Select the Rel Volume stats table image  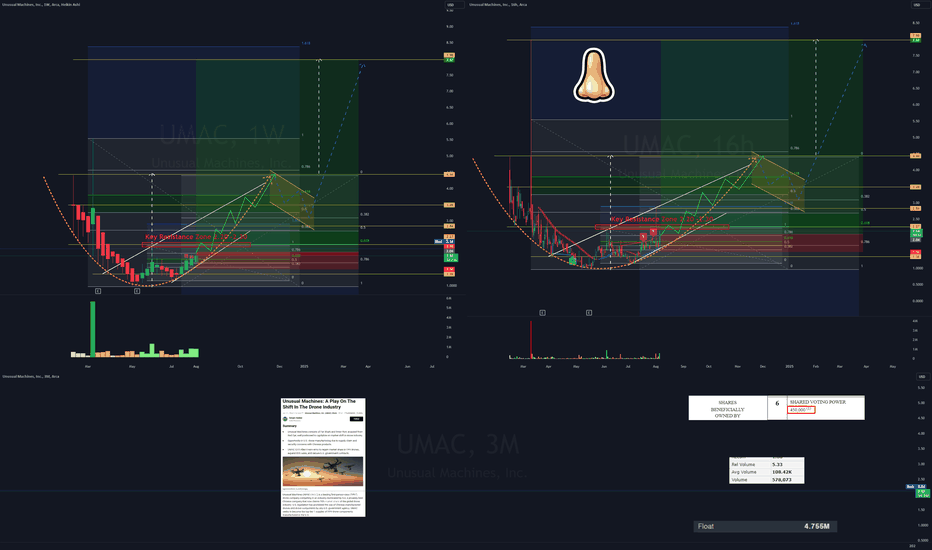[767, 470]
